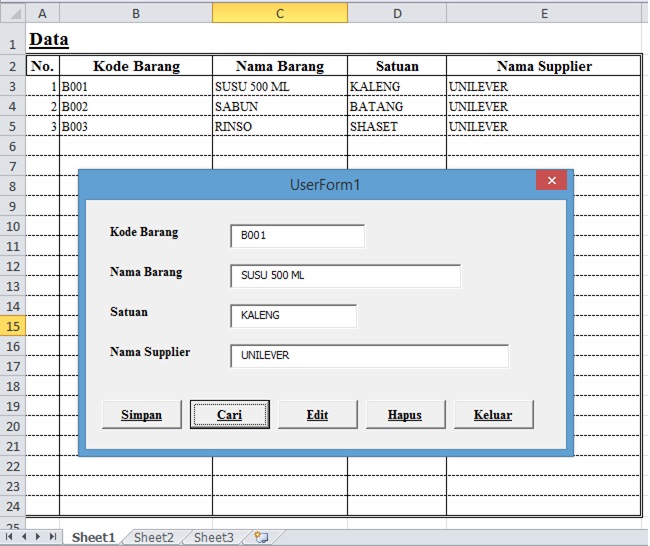Select cell containing RINSO

(280, 126)
